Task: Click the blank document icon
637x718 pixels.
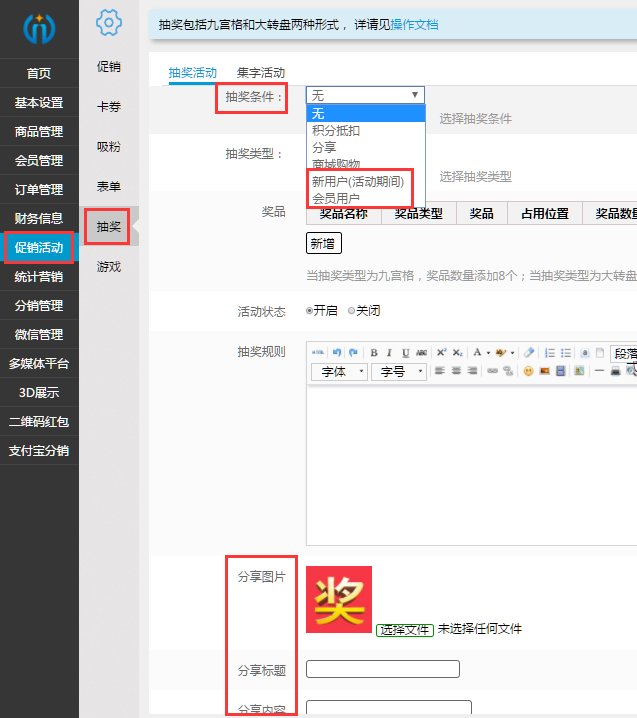Action: point(600,353)
